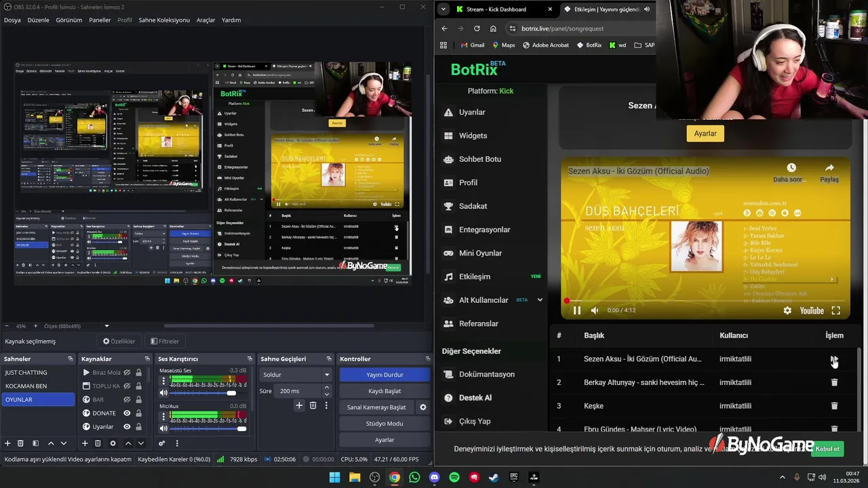Mute Mic/Aux speaker icon

(x=163, y=428)
